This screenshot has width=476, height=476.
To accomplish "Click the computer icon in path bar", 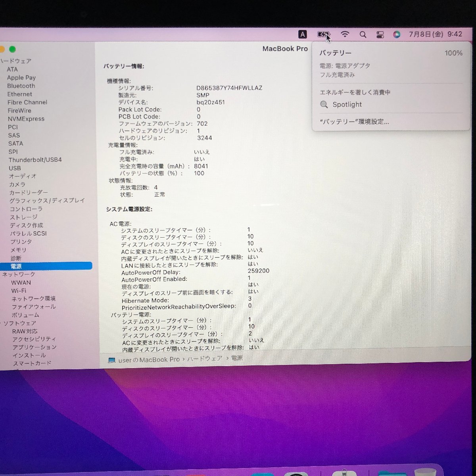I will pyautogui.click(x=112, y=360).
